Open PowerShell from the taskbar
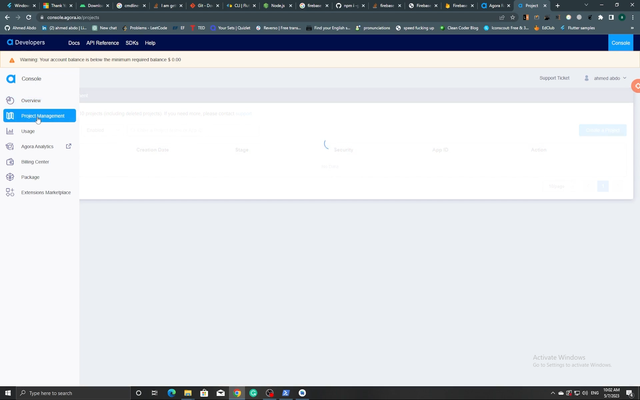Image resolution: width=640 pixels, height=400 pixels. click(286, 393)
